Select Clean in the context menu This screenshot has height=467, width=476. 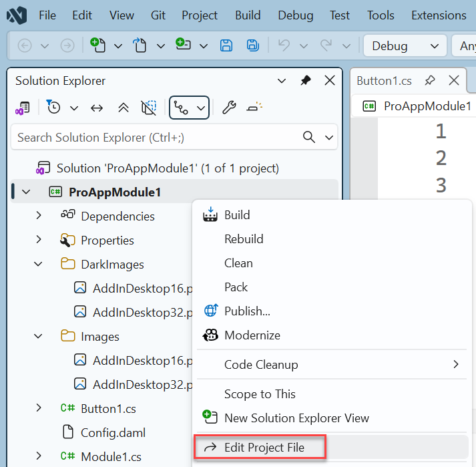click(x=332, y=263)
